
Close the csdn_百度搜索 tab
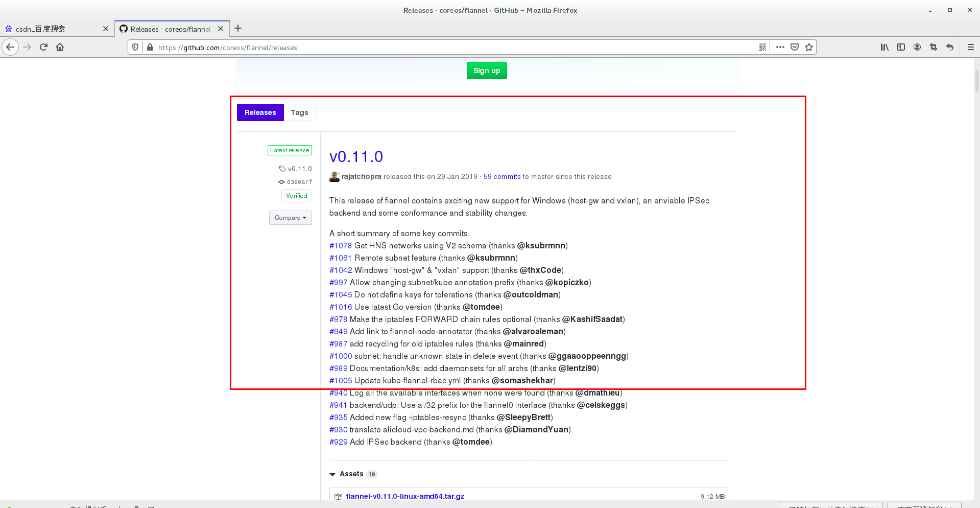coord(106,29)
